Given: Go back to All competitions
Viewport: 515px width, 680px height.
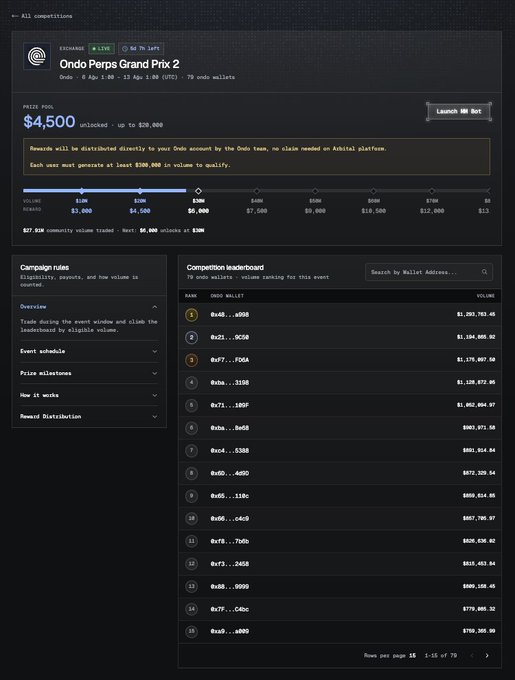Looking at the screenshot, I should (42, 16).
